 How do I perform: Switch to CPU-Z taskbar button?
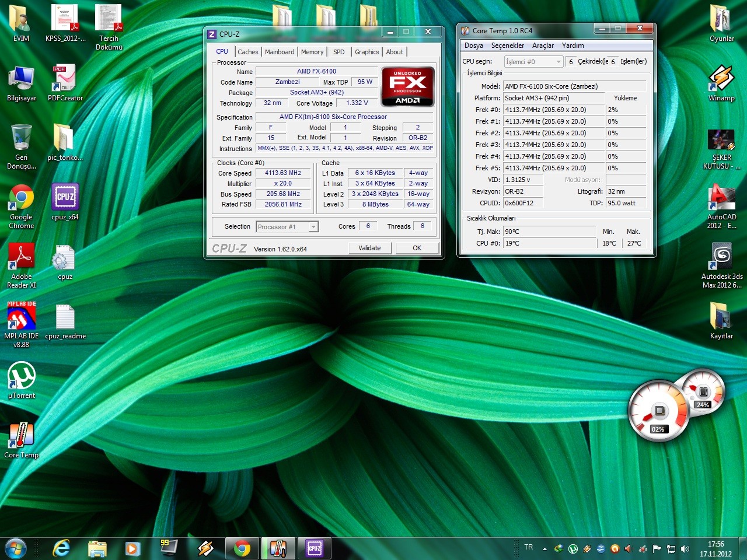(x=315, y=548)
